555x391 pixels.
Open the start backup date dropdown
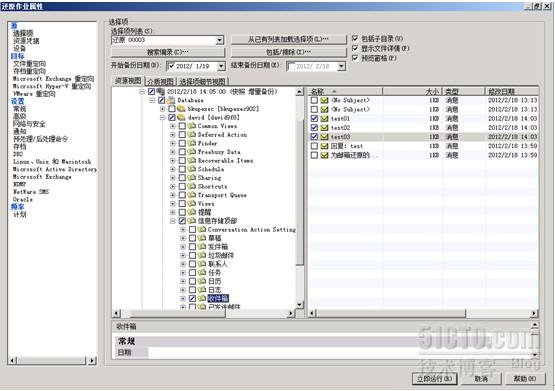click(221, 66)
